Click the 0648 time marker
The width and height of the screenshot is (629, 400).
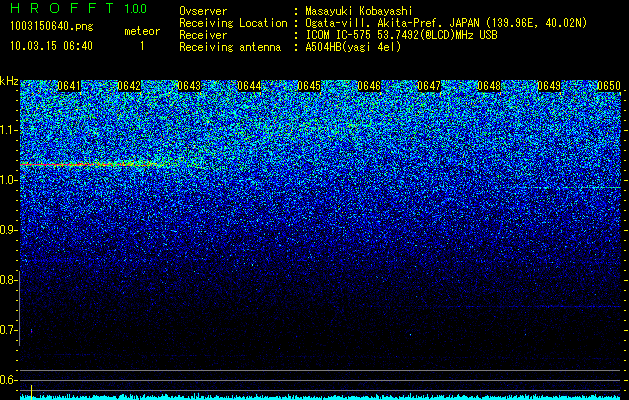489,86
